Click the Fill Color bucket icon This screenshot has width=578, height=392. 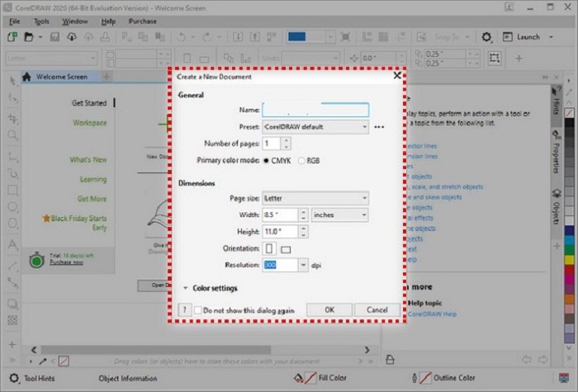(298, 378)
